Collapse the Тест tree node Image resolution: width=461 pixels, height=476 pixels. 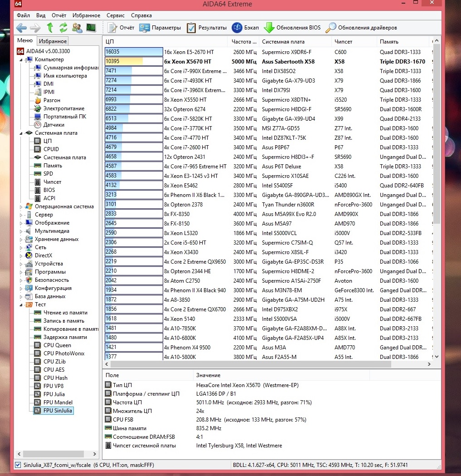[x=21, y=305]
